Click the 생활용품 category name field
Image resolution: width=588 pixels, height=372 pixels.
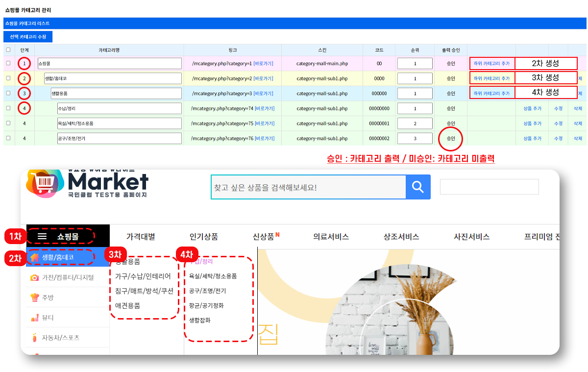click(116, 93)
